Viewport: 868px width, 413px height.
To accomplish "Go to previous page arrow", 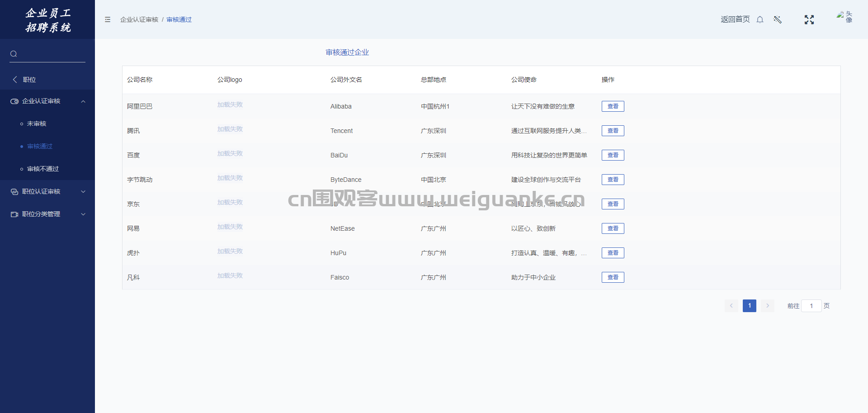I will [731, 306].
